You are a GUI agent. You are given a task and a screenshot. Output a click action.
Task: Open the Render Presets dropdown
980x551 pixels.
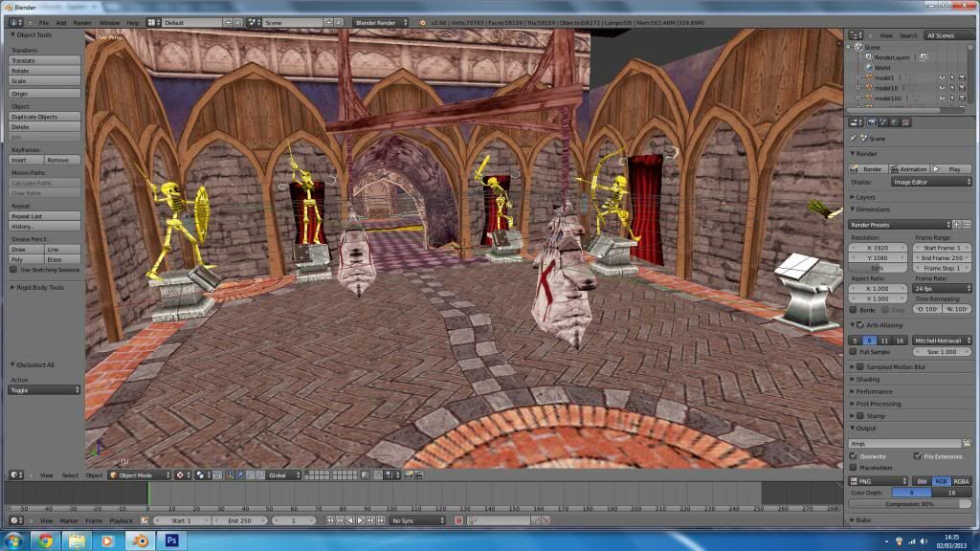900,224
